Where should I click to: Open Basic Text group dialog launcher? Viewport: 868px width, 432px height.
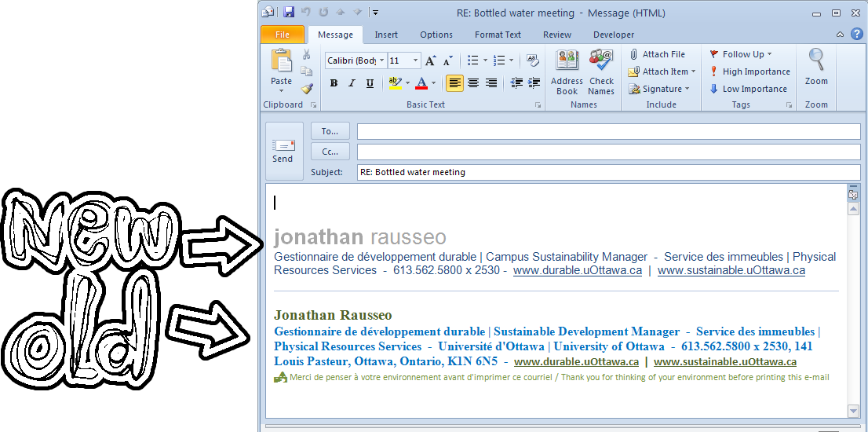pyautogui.click(x=538, y=104)
